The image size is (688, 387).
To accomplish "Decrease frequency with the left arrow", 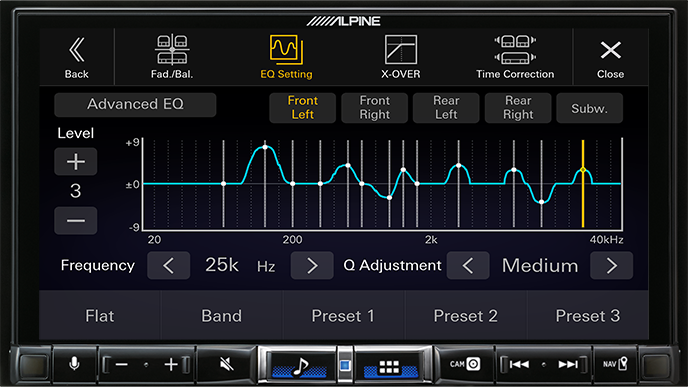I will [168, 265].
